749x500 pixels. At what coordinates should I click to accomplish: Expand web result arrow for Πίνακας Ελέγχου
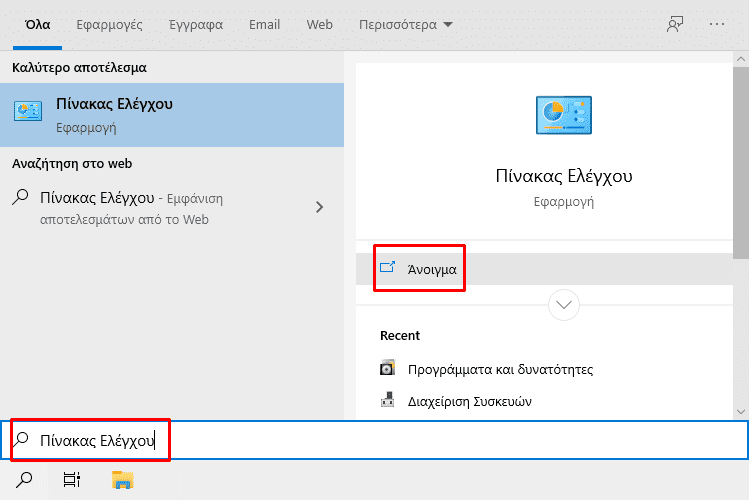[320, 207]
